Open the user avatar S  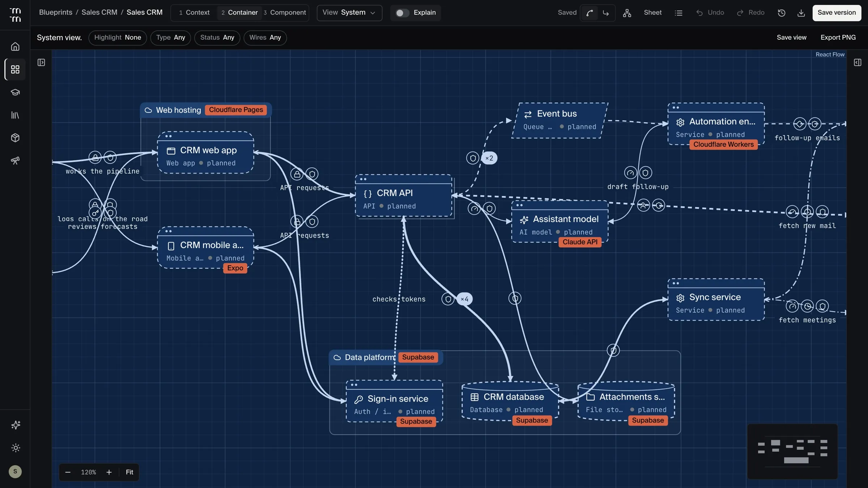(x=15, y=471)
